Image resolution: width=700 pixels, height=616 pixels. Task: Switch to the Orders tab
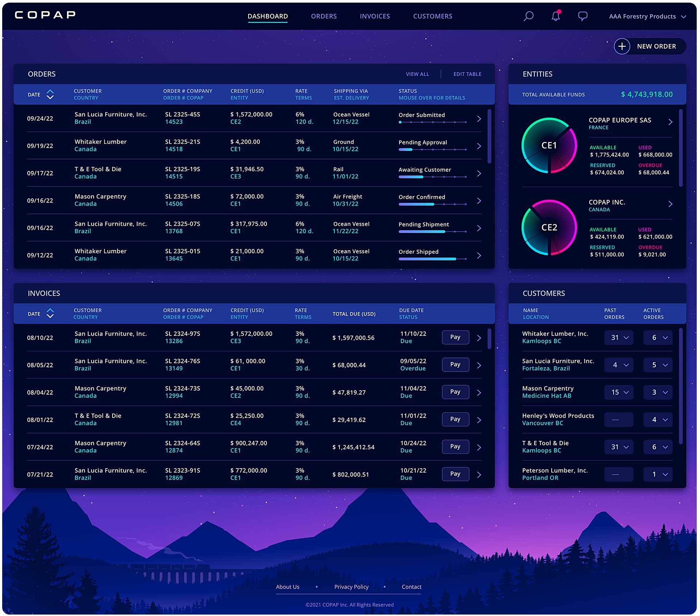(x=324, y=16)
